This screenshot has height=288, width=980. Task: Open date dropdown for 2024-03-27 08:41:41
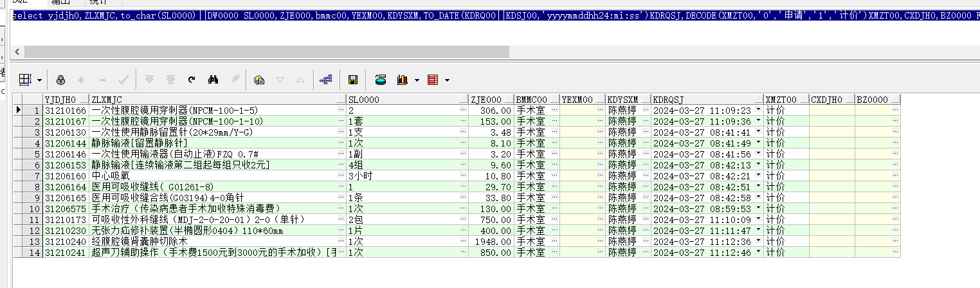[x=759, y=132]
